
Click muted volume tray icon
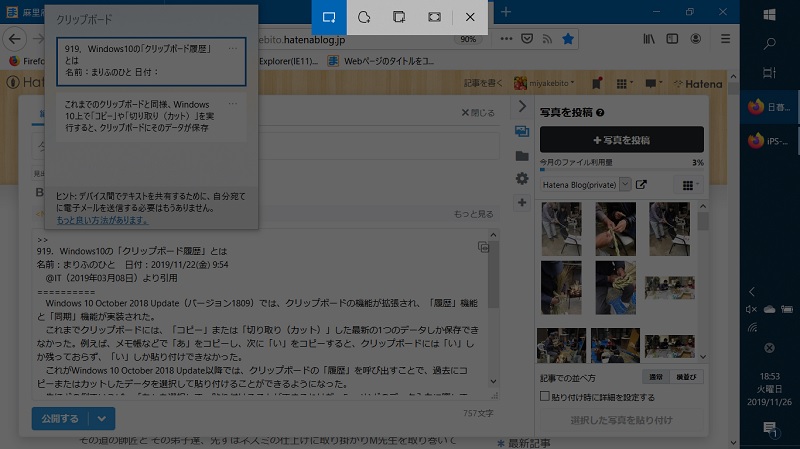click(751, 309)
